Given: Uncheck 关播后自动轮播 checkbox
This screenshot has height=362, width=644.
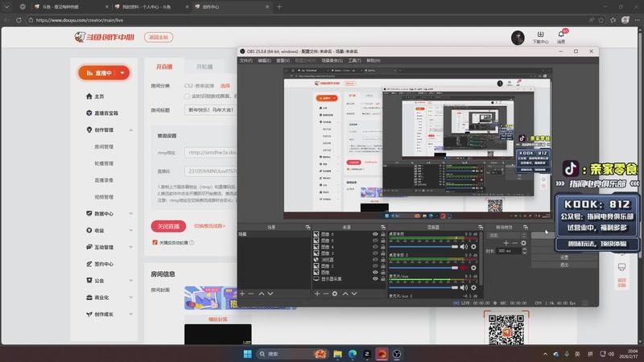Looking at the screenshot, I should click(155, 243).
